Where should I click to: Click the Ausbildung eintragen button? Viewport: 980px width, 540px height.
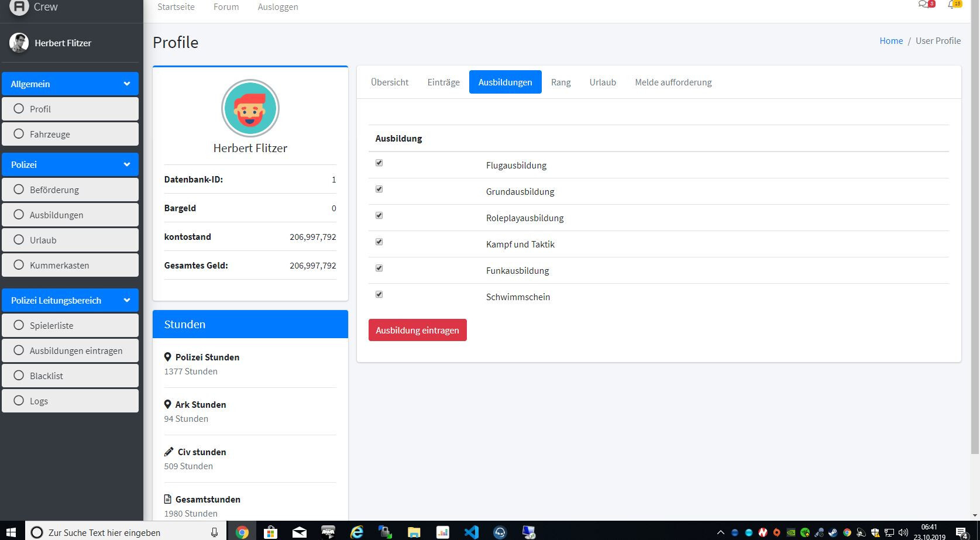pos(417,331)
